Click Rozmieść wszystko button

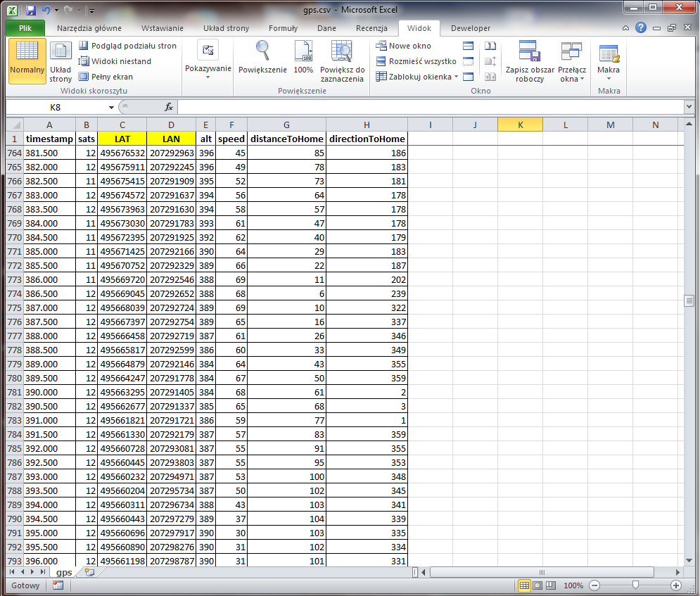coord(416,61)
